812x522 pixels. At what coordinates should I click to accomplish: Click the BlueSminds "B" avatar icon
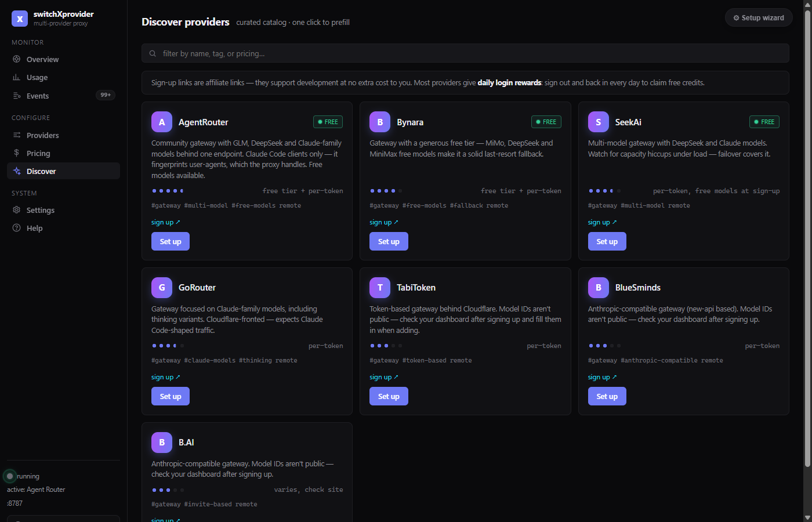[599, 287]
